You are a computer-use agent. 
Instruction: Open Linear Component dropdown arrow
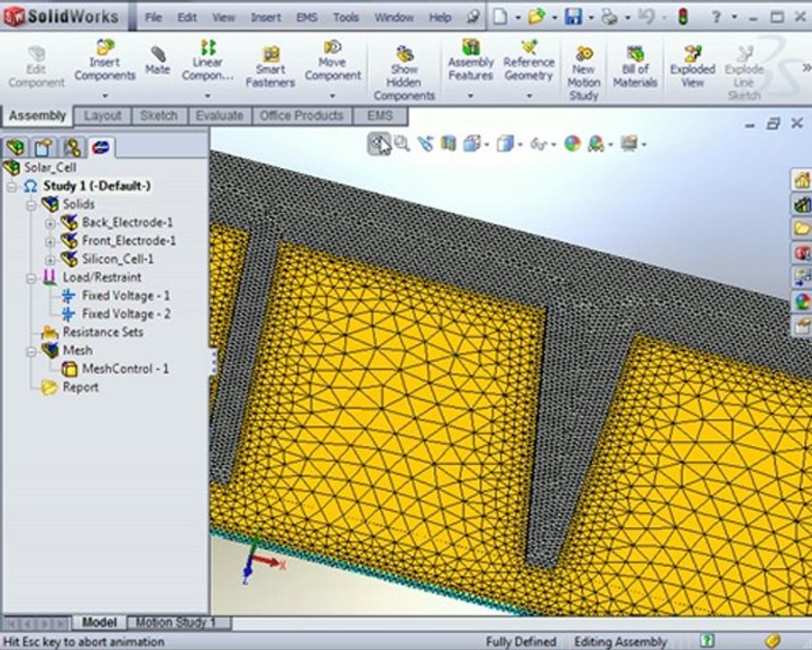208,96
